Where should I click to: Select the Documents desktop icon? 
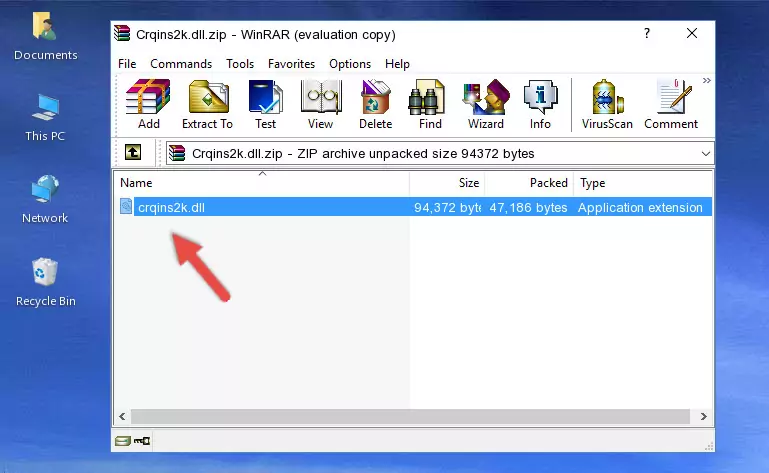[x=45, y=37]
